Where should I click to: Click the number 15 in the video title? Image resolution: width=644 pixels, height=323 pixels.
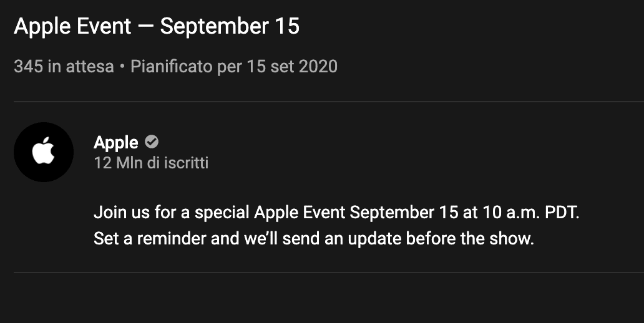click(288, 26)
